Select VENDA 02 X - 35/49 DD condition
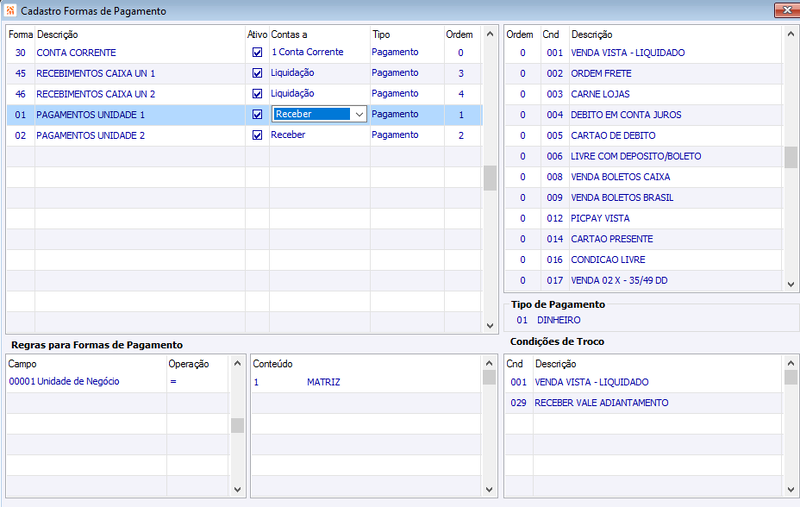Viewport: 800px width, 507px height. 619,281
